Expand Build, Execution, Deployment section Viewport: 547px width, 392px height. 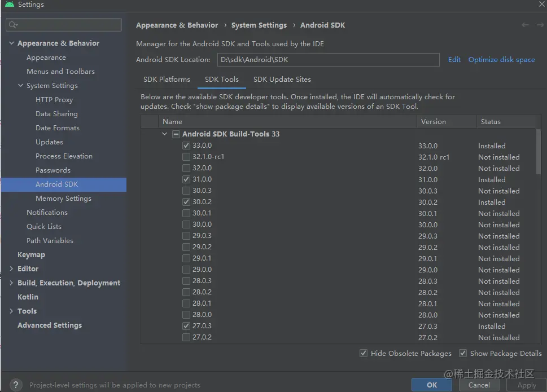[x=12, y=283]
